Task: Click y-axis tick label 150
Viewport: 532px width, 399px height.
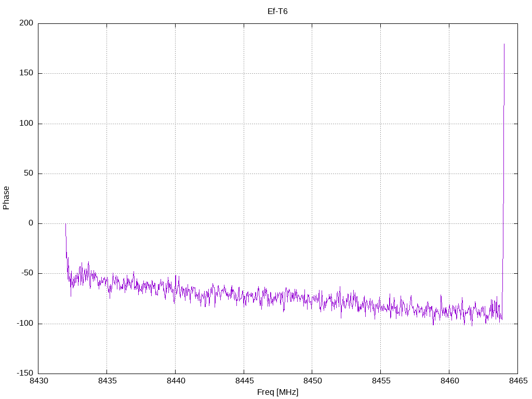Action: [26, 73]
